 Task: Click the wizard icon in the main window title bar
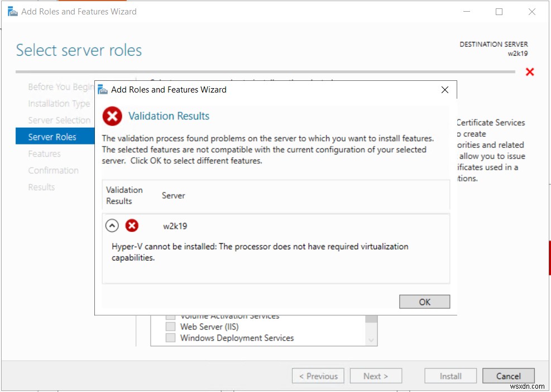point(12,11)
